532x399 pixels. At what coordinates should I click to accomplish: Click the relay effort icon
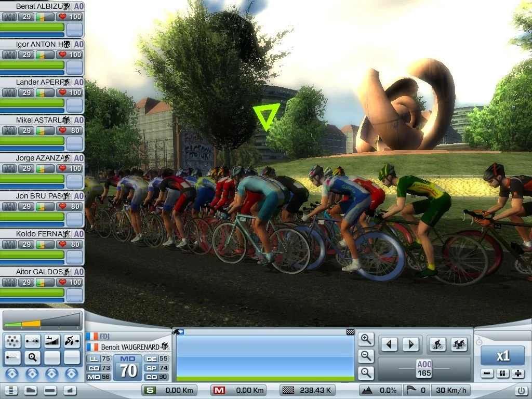pyautogui.click(x=52, y=341)
